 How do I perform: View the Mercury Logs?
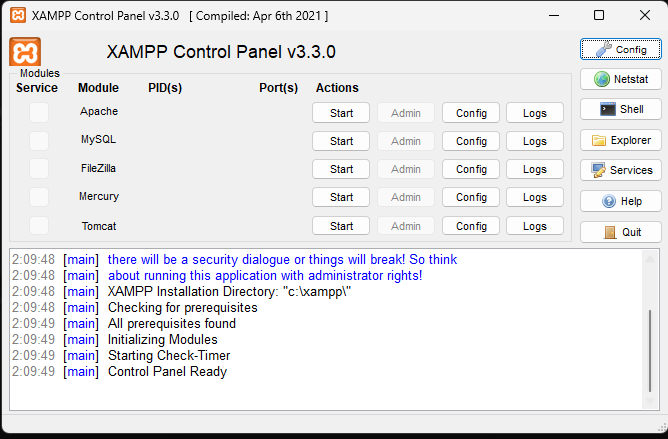point(535,197)
